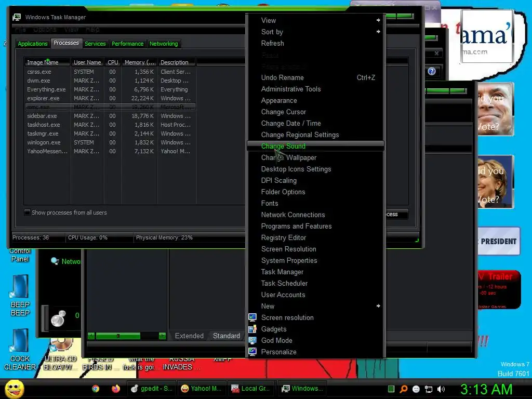Choose Change Sound from context menu
Image resolution: width=532 pixels, height=399 pixels.
(x=315, y=146)
